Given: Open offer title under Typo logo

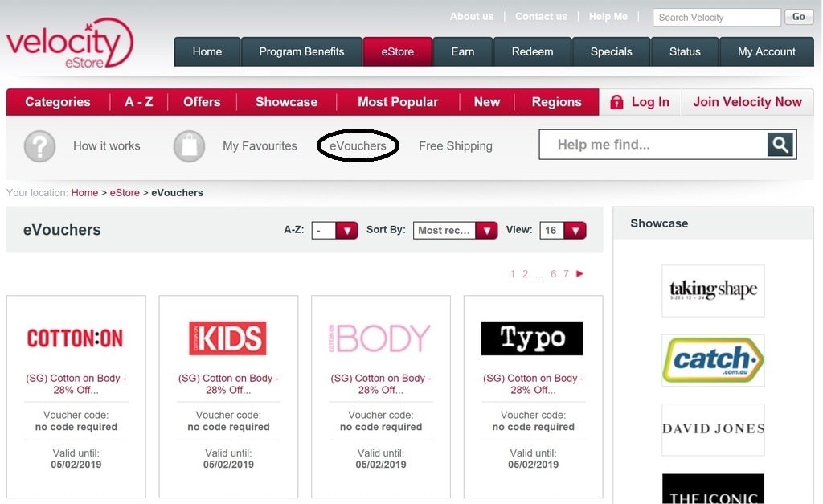Looking at the screenshot, I should pyautogui.click(x=534, y=383).
